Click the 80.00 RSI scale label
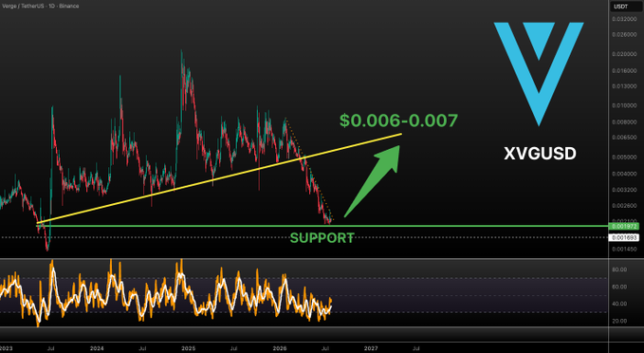The height and width of the screenshot is (353, 644). coord(619,269)
